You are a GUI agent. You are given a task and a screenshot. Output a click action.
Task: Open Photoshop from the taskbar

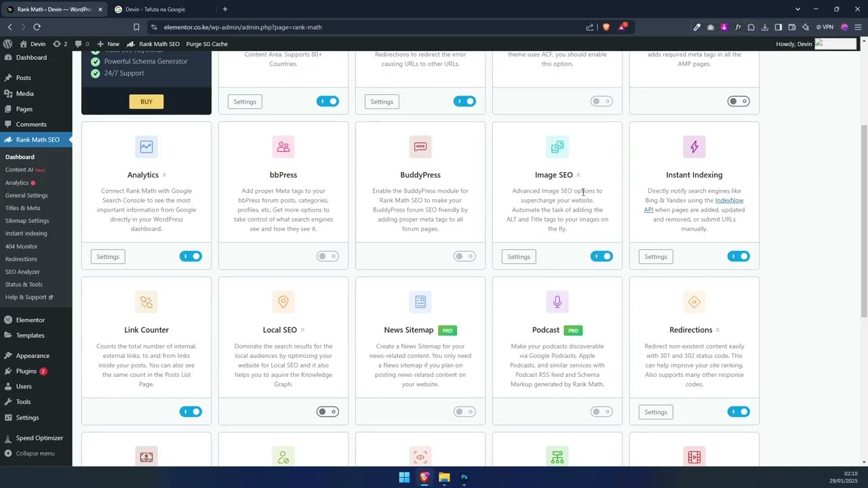point(465,477)
